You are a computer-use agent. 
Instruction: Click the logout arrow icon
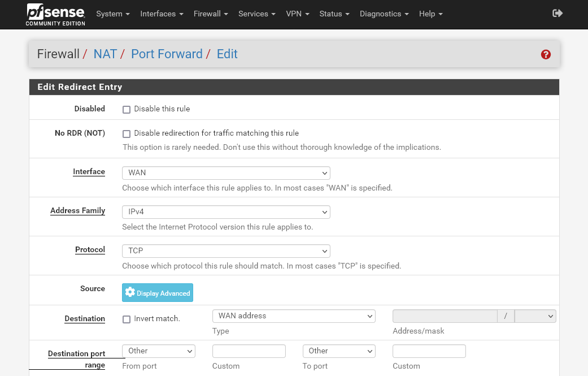(x=557, y=14)
